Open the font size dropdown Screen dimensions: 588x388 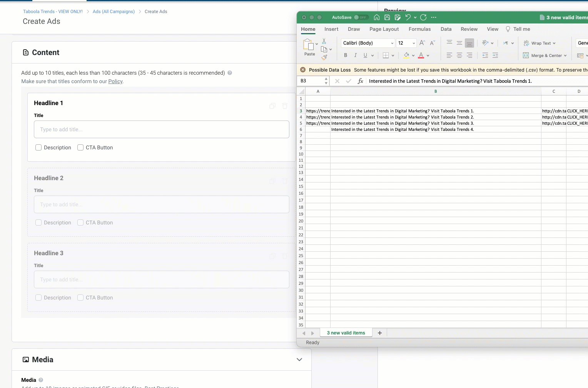click(414, 43)
